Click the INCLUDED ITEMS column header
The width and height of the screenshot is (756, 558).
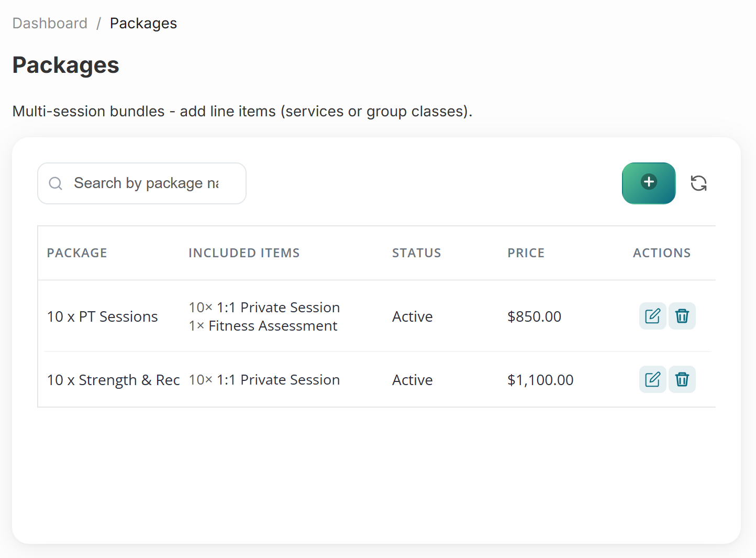point(244,253)
